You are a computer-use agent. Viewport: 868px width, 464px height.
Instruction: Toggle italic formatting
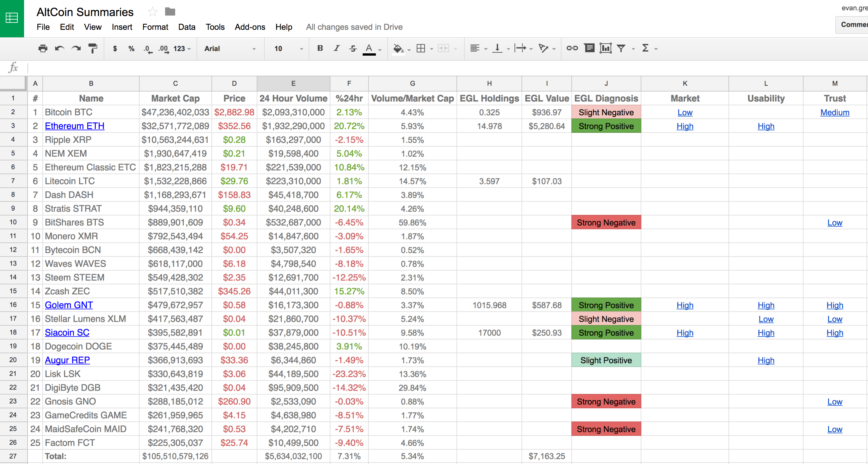[x=336, y=48]
